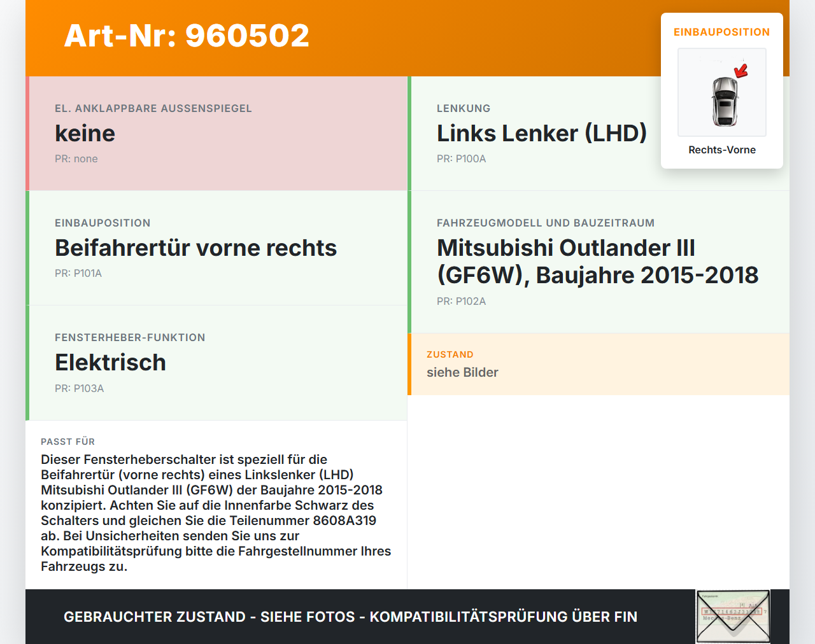Select the Fahrzeugschein envelope image

pos(732,616)
